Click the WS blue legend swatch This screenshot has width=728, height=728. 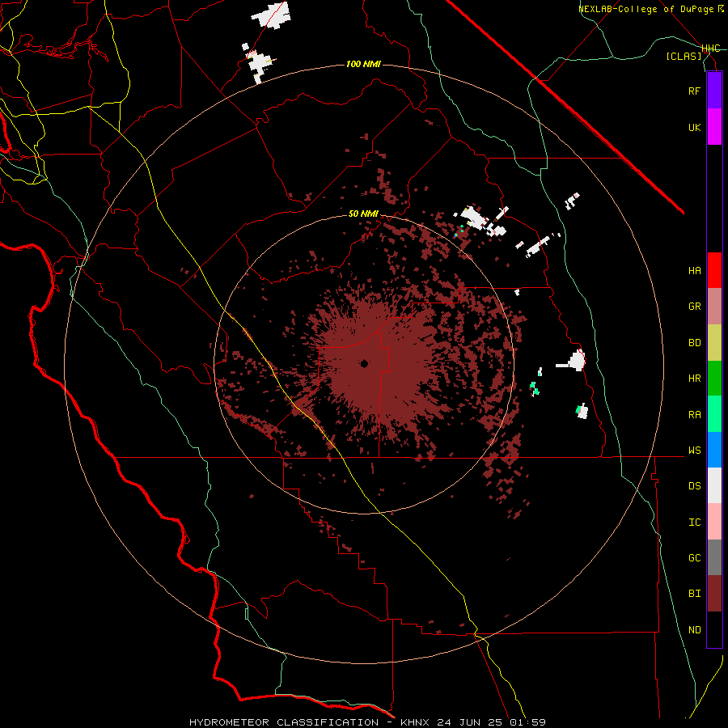714,450
